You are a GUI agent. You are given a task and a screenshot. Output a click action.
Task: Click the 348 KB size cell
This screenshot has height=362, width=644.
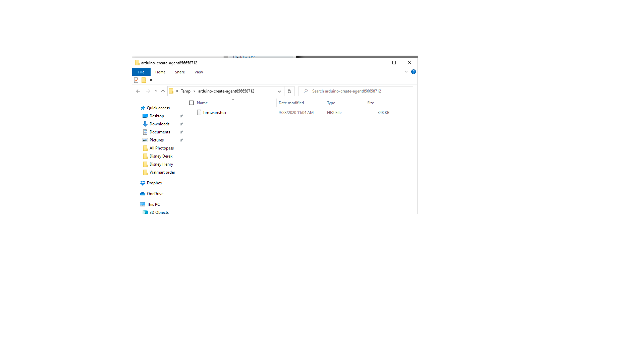click(383, 113)
